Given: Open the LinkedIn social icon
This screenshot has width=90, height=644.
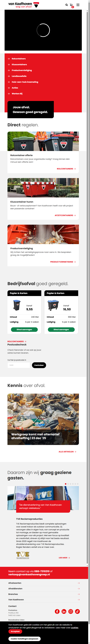Looking at the screenshot, I should (x=64, y=611).
